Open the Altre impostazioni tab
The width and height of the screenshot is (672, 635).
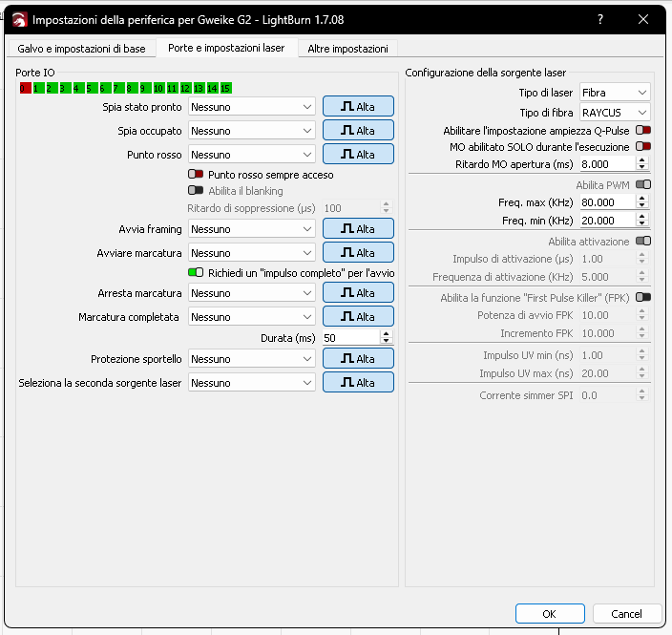tap(347, 48)
